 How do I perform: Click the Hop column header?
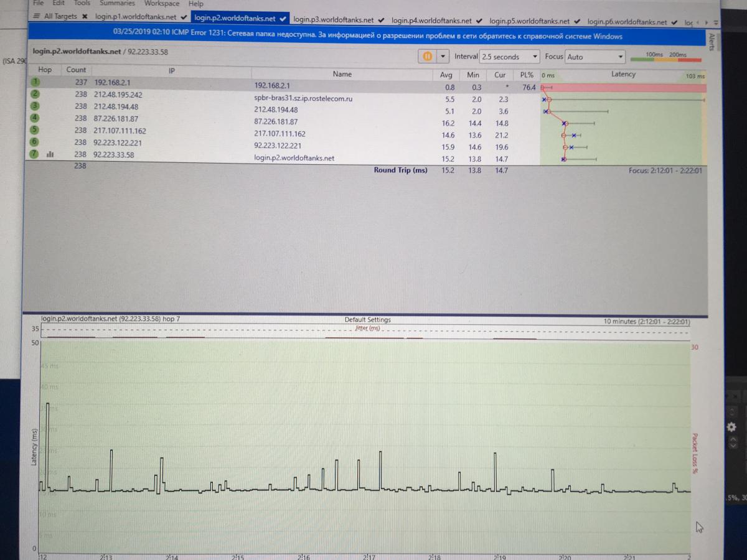pyautogui.click(x=45, y=70)
